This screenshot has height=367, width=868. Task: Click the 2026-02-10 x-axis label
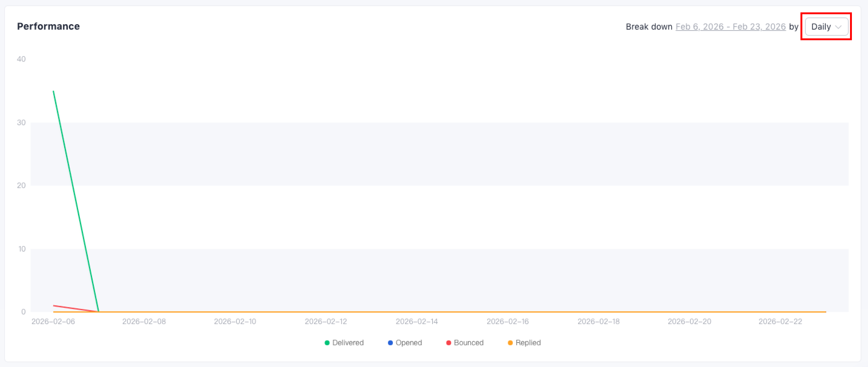235,321
